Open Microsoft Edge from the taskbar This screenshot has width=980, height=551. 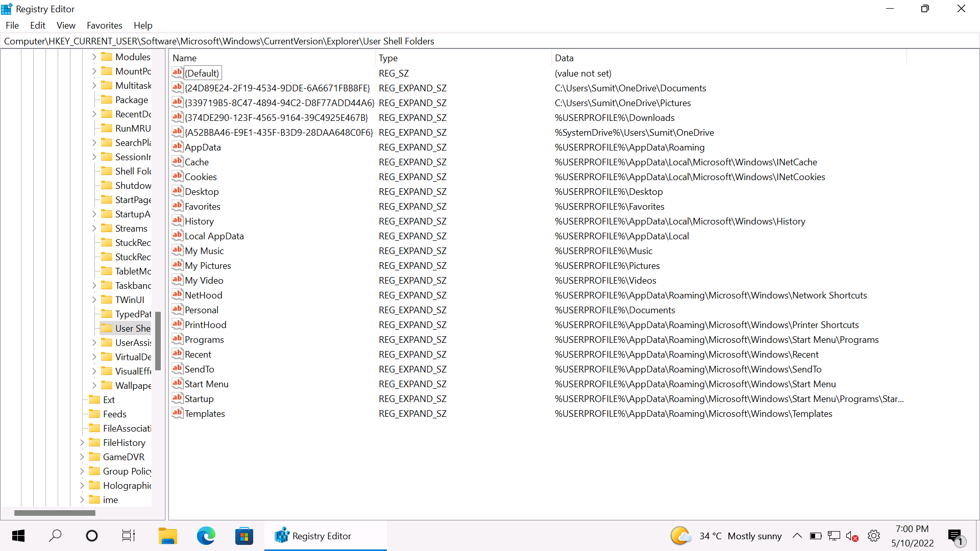206,536
